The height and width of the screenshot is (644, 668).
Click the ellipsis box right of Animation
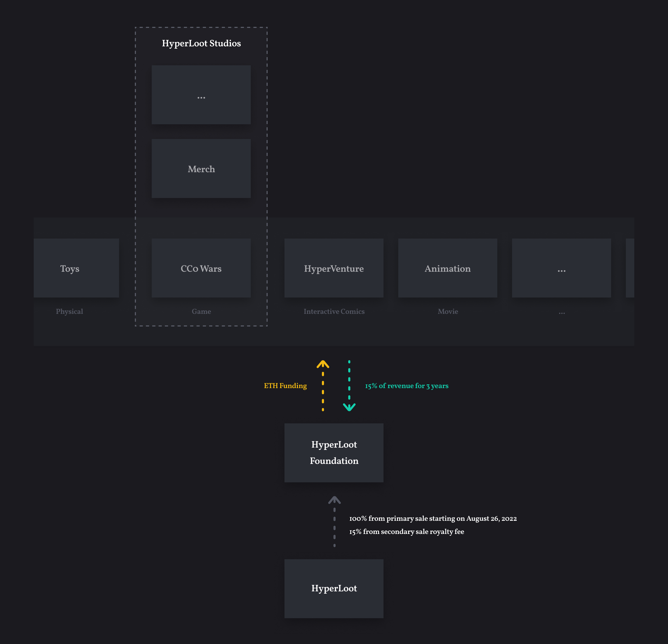coord(561,268)
